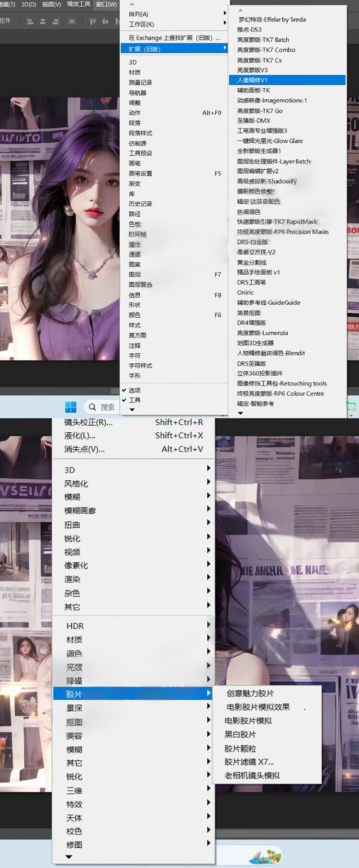359x868 pixels.
Task: Uncheck the 工具 menu item
Action: 135,400
